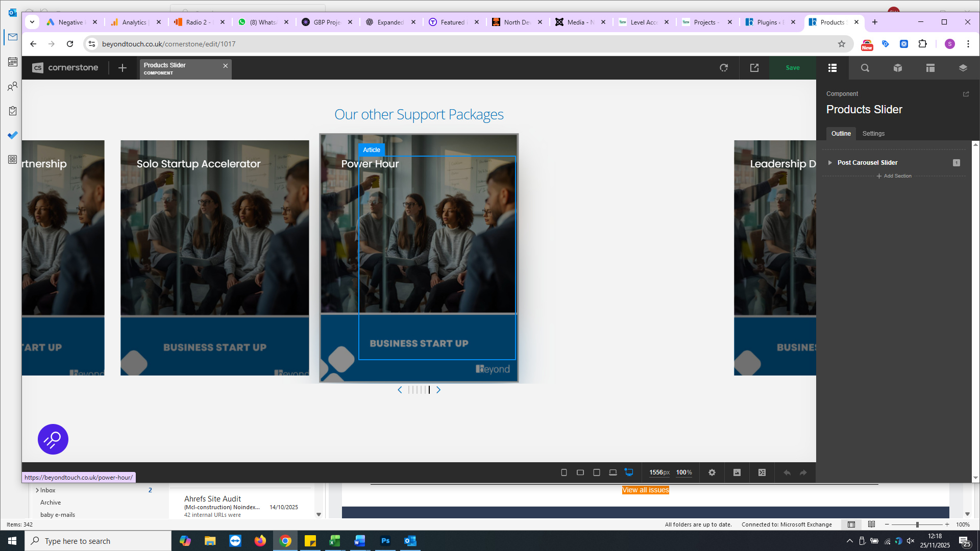
Task: Click the Add Section link
Action: coord(894,176)
